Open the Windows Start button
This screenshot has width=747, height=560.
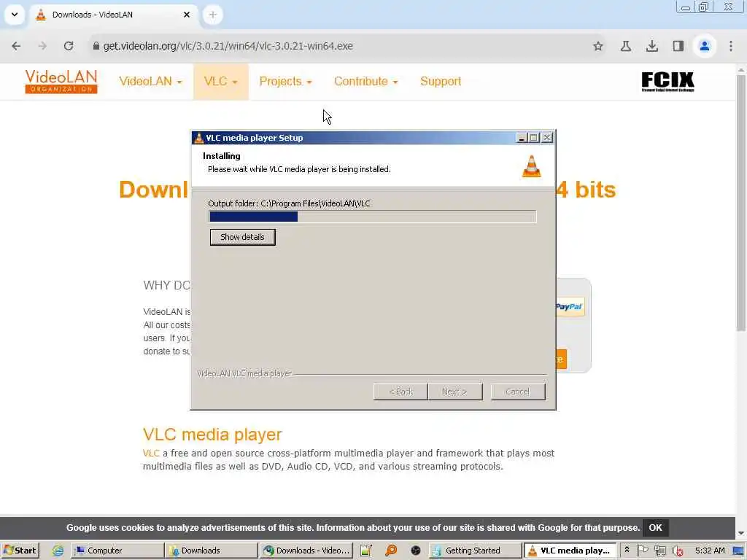click(x=20, y=551)
